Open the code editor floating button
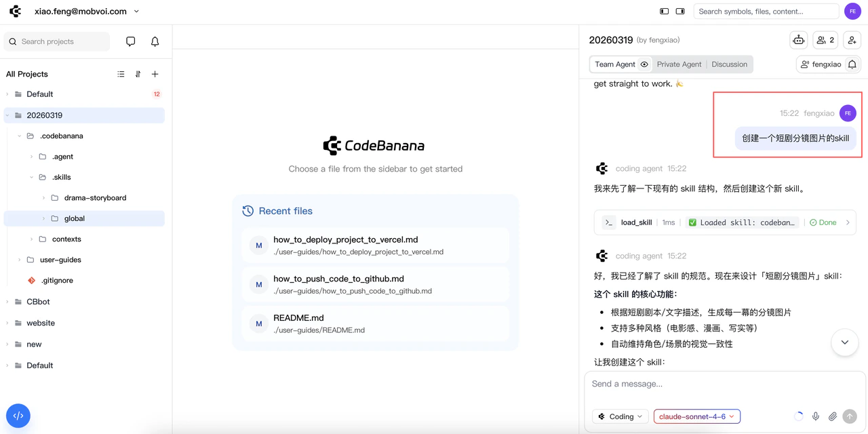 (18, 416)
